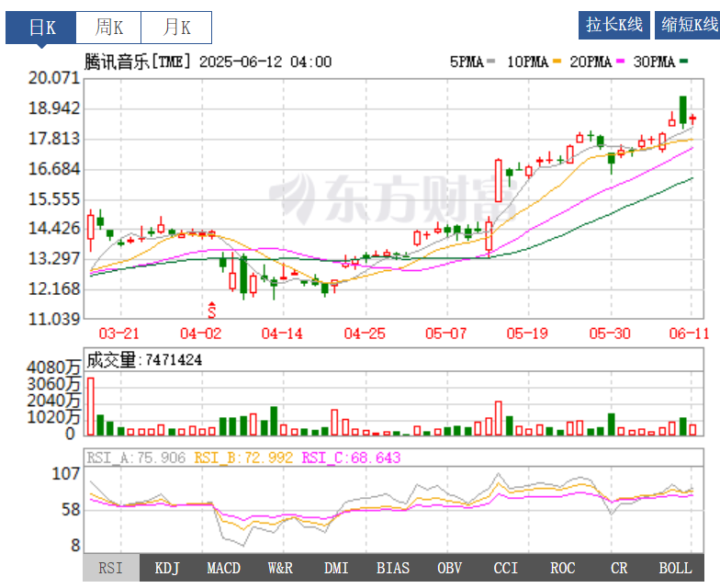Viewport: 720px width, 588px height.
Task: Click the 5PMA legend label
Action: click(467, 62)
